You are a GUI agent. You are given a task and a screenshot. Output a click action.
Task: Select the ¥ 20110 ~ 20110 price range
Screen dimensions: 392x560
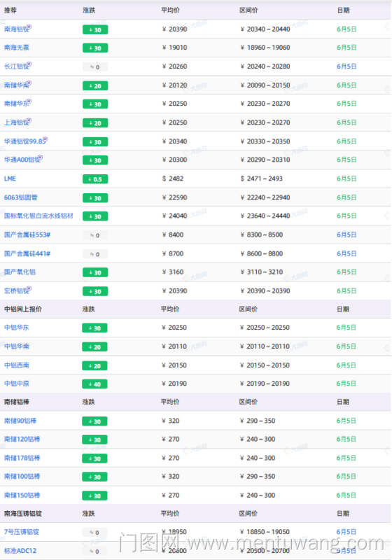click(x=265, y=346)
